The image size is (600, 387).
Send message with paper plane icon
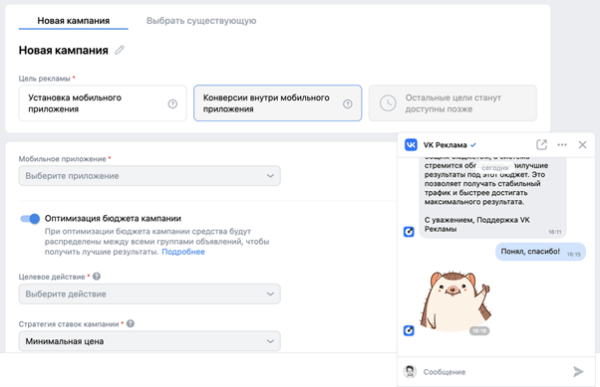click(x=578, y=371)
